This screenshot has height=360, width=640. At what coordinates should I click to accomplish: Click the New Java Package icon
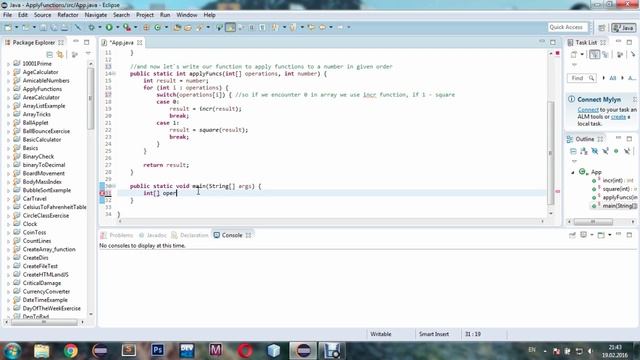coord(146,27)
